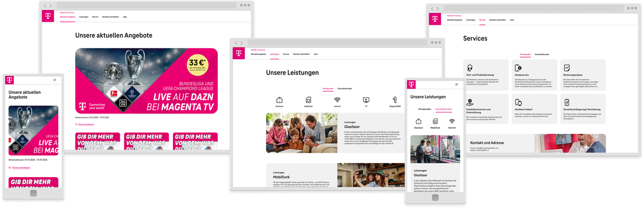Click browser back arrow in Services window

432,8
